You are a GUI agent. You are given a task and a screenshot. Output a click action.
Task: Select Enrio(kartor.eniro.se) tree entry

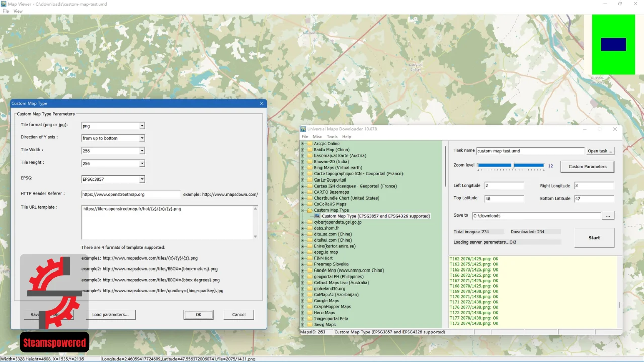coord(335,246)
